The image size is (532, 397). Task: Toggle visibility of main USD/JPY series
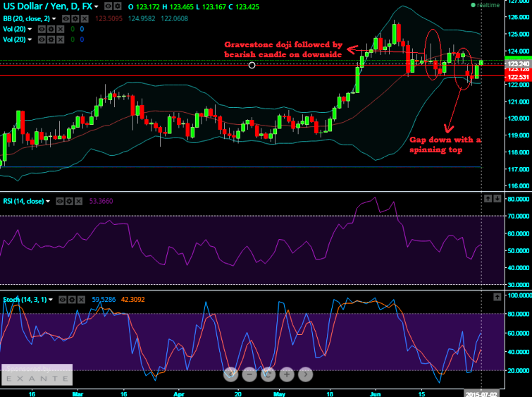coord(109,6)
